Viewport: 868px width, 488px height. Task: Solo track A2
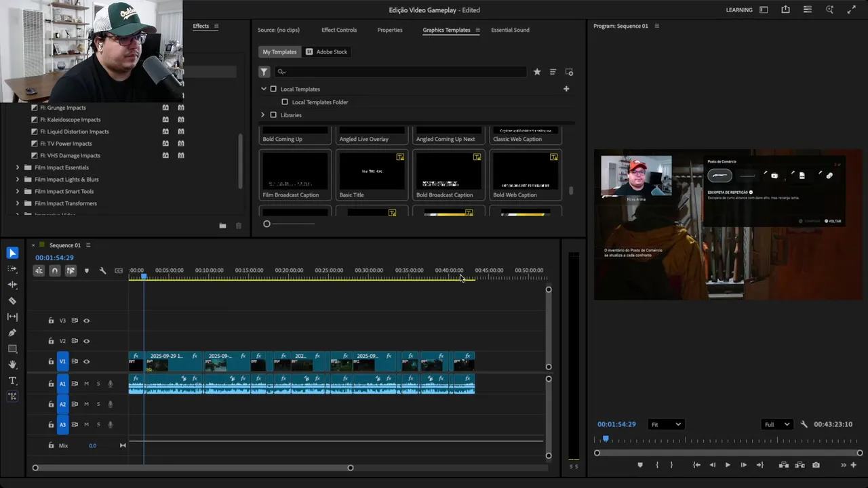[x=98, y=404]
